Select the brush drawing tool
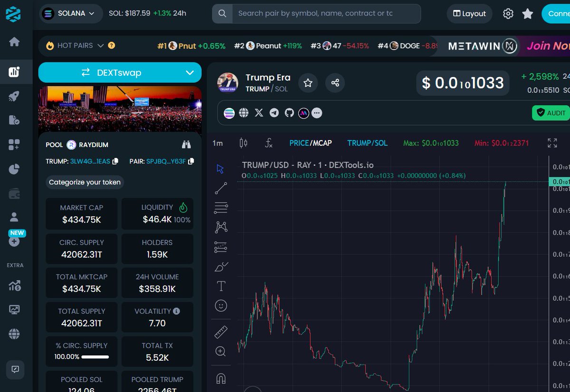This screenshot has height=392, width=570. coord(221,267)
